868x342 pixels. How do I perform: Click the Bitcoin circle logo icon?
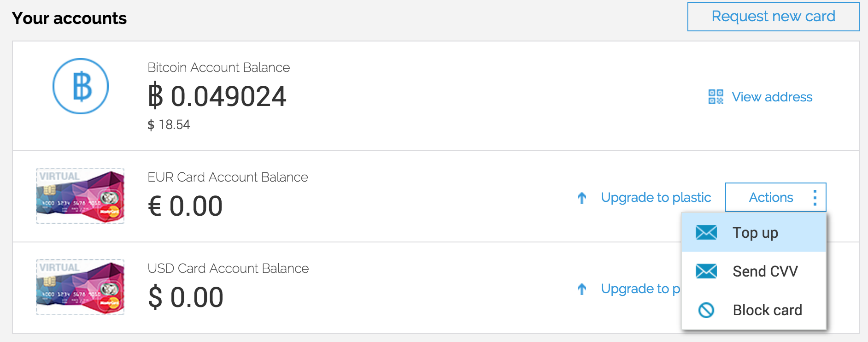click(x=81, y=86)
